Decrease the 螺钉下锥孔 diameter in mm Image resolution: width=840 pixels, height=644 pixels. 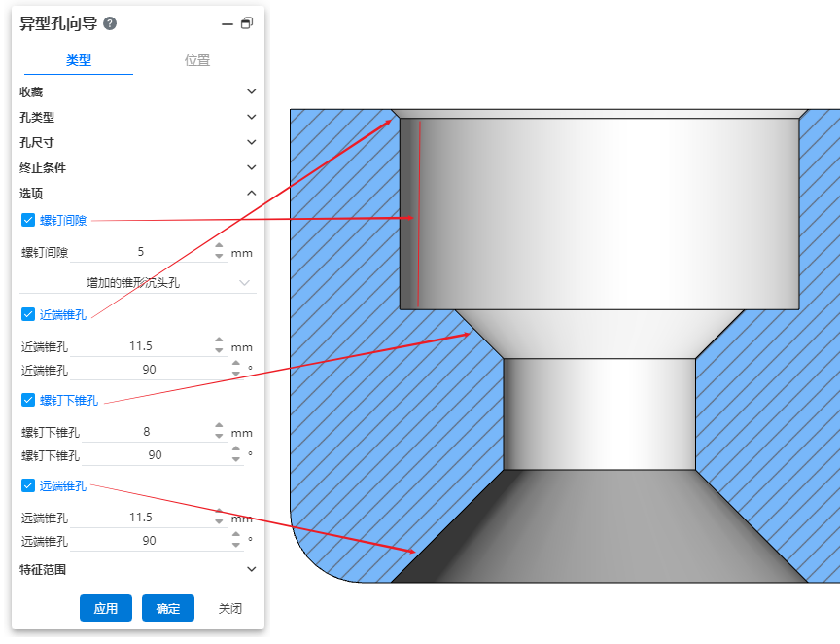click(219, 436)
